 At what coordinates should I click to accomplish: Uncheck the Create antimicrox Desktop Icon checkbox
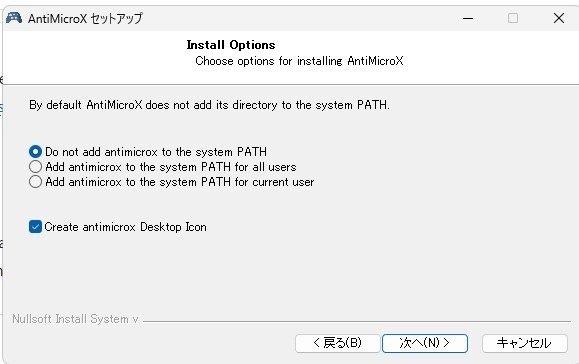click(x=35, y=227)
